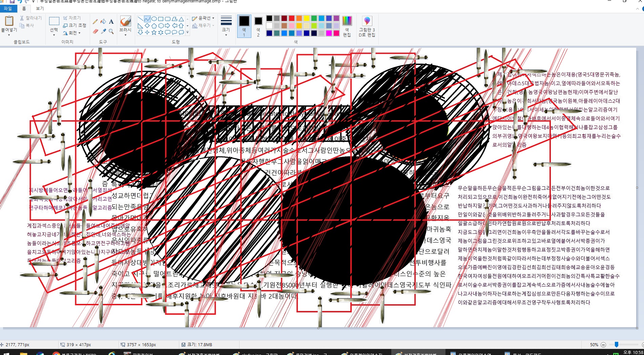Choose the Rectangle shape
Screen dimensions: 644x355
click(161, 19)
